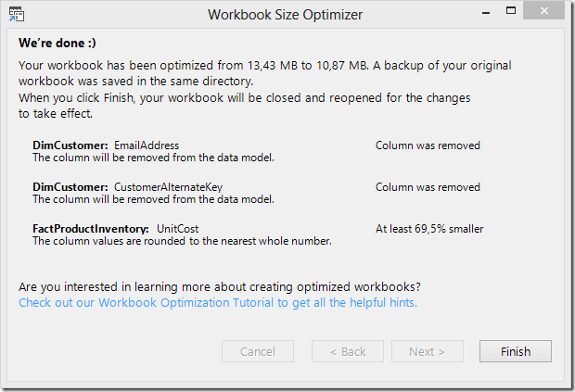Click the greyed-out Back button
Viewport: 575px width, 392px height.
click(x=348, y=351)
